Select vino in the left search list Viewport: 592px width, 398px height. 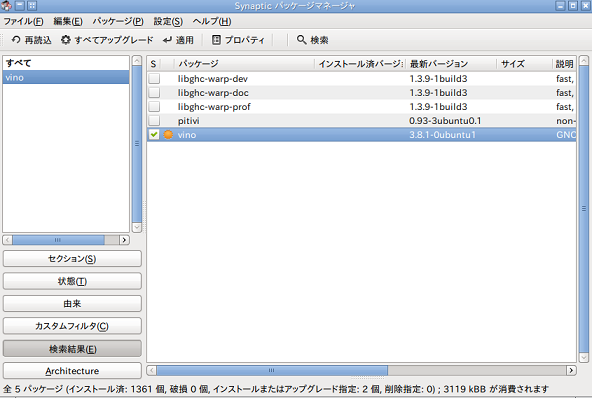tap(66, 77)
